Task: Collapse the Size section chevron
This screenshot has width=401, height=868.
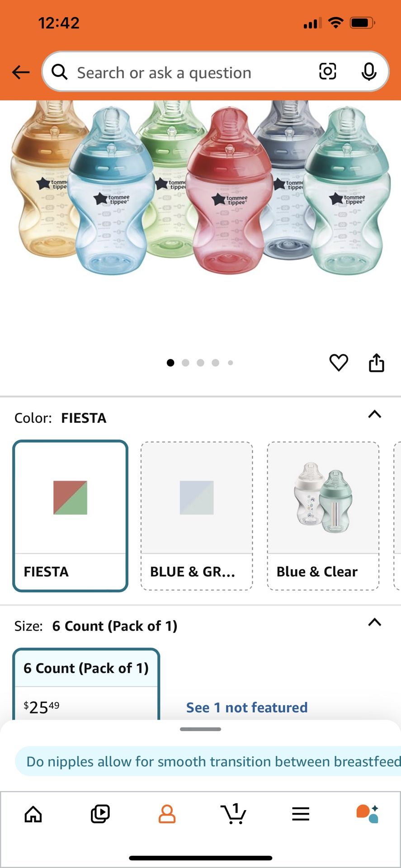Action: coord(374,623)
